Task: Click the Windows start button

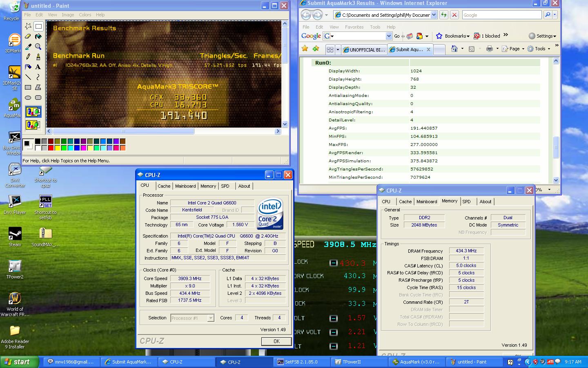Action: (19, 362)
